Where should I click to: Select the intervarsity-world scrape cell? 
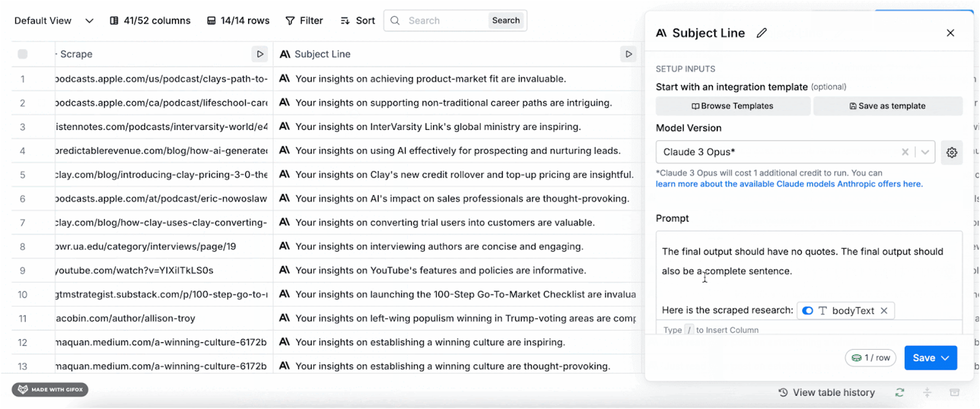(x=164, y=127)
